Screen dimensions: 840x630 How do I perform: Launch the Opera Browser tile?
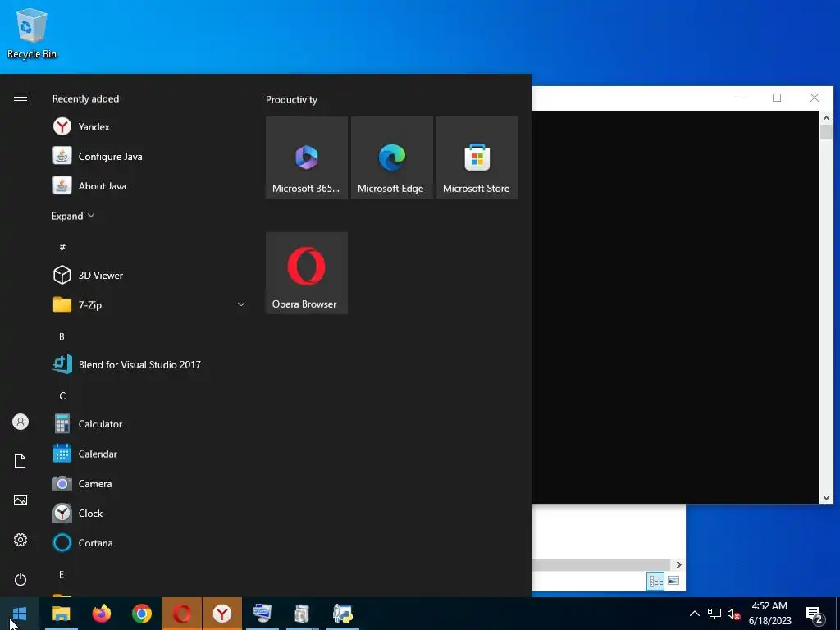click(x=307, y=272)
